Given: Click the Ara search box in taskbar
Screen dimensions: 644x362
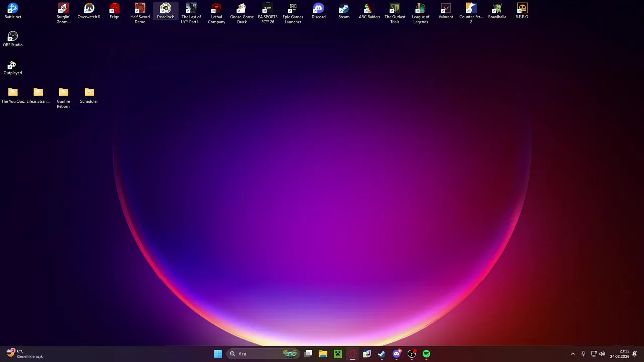Looking at the screenshot, I should click(264, 354).
